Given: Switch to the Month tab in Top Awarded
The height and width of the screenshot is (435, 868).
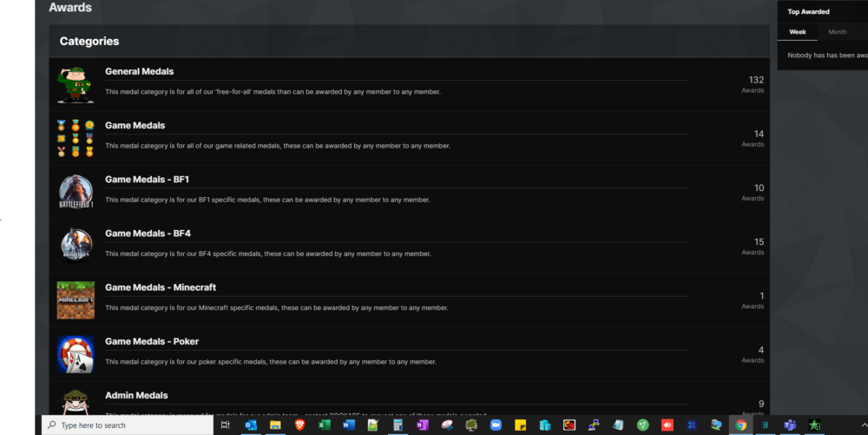Looking at the screenshot, I should tap(837, 32).
